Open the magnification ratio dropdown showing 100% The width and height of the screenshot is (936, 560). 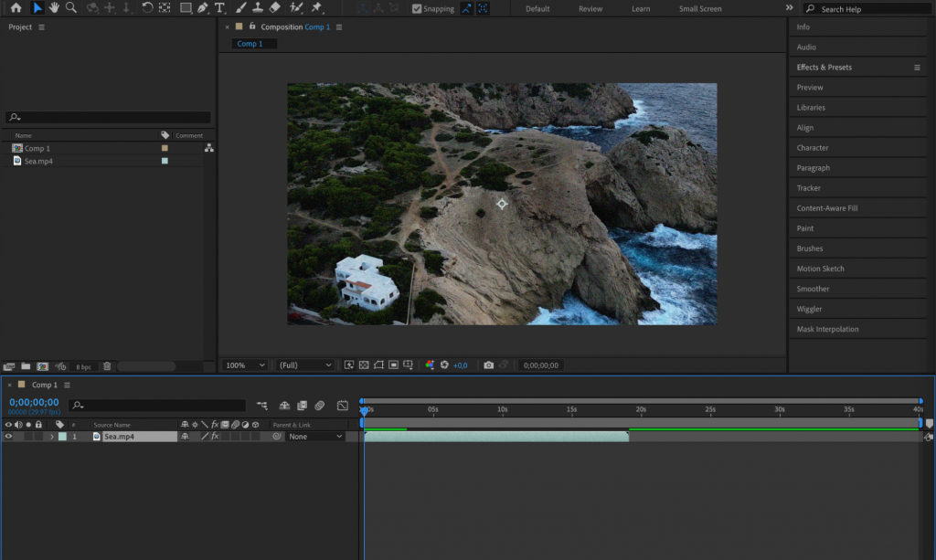243,365
